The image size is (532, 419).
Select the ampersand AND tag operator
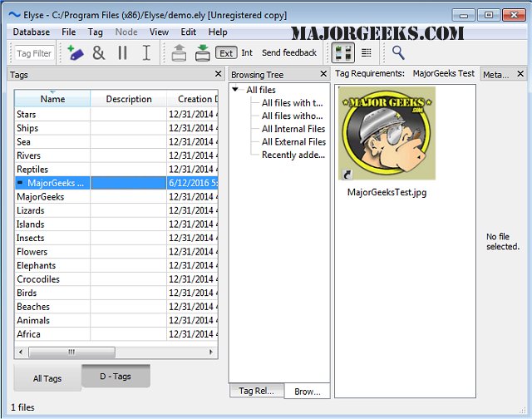(x=99, y=53)
